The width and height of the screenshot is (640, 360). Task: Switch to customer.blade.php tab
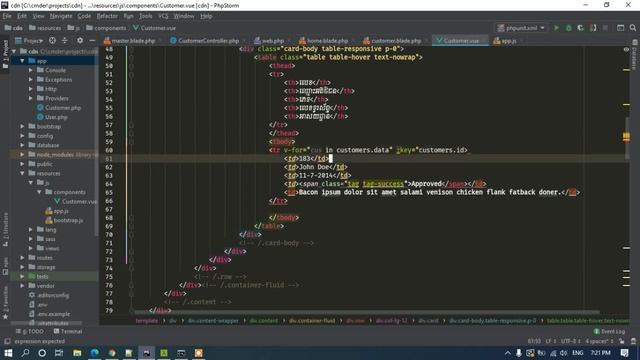[x=393, y=41]
